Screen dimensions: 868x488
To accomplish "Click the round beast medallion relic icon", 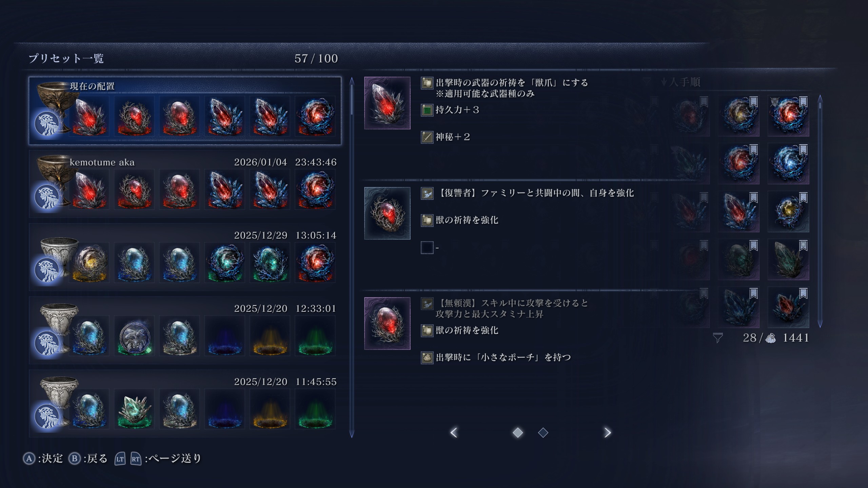I will coord(134,336).
